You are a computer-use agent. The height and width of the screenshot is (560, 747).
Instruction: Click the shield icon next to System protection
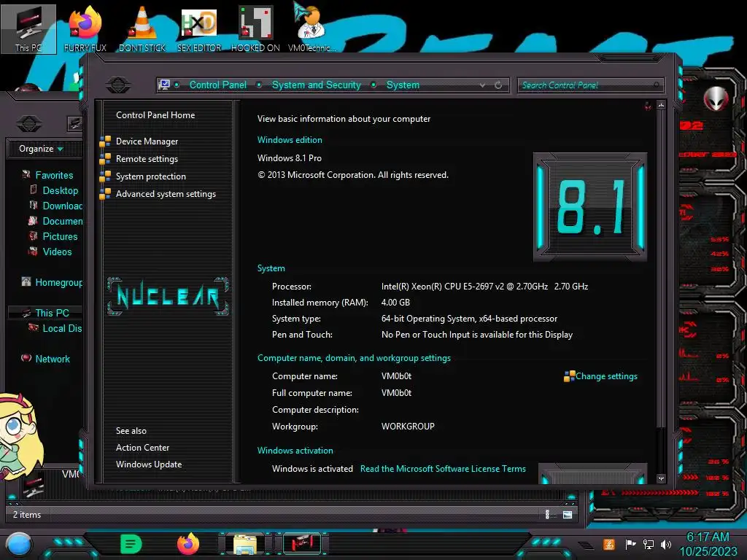105,176
